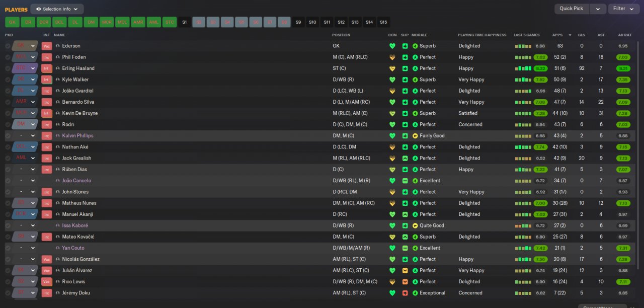The height and width of the screenshot is (308, 644).
Task: Toggle the picked checkmark for Ederson
Action: (x=8, y=46)
